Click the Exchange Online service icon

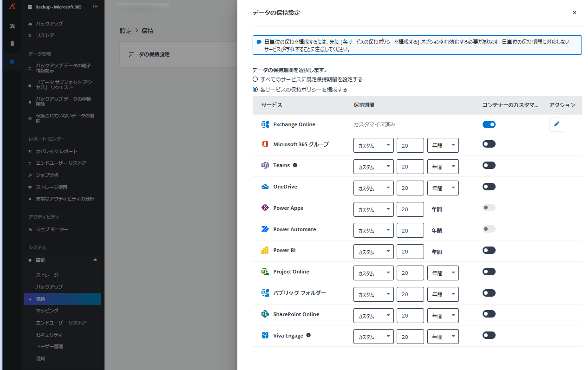[x=265, y=124]
